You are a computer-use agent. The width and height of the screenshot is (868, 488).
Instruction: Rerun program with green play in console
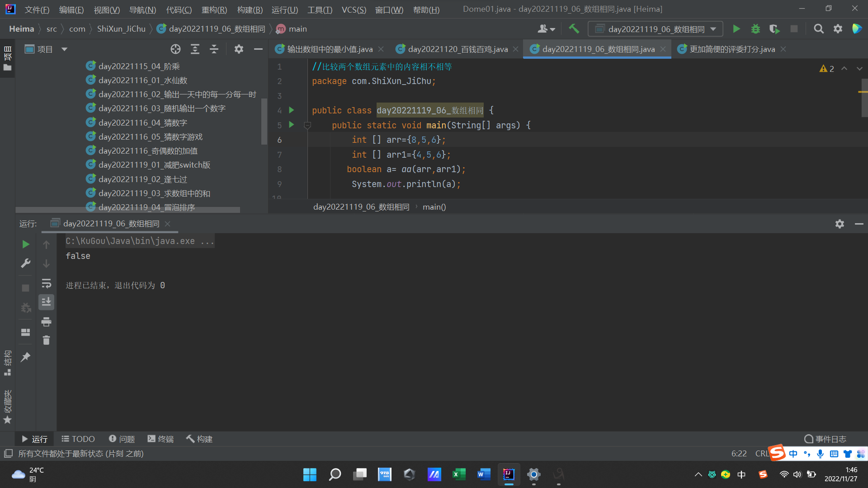[26, 244]
